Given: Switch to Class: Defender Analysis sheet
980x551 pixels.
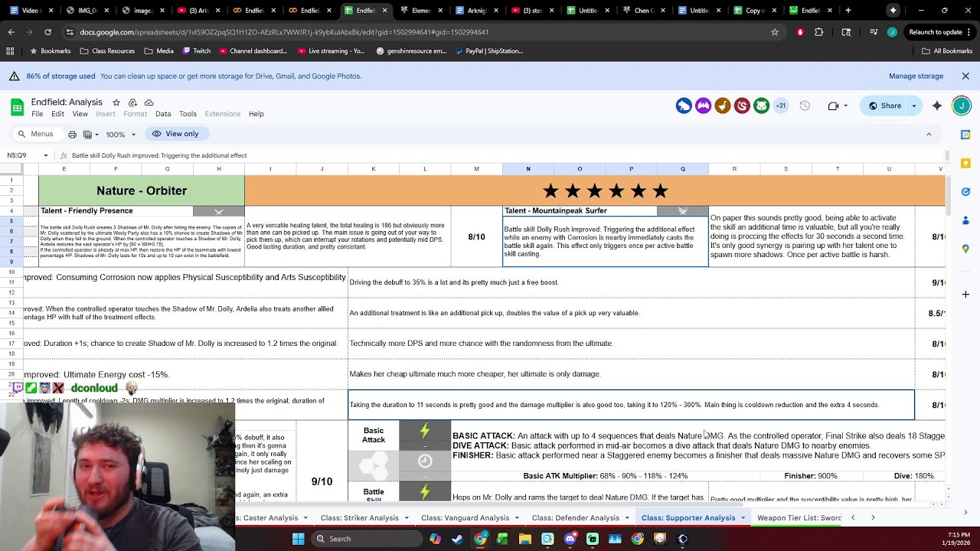Looking at the screenshot, I should click(x=576, y=518).
